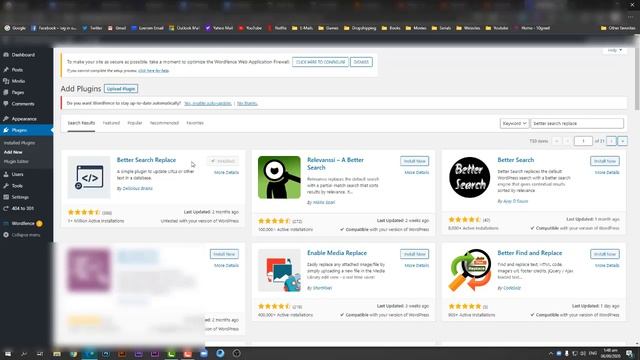Image resolution: width=640 pixels, height=360 pixels.
Task: Click the Enable Media Replace thumbnail
Action: click(x=279, y=270)
